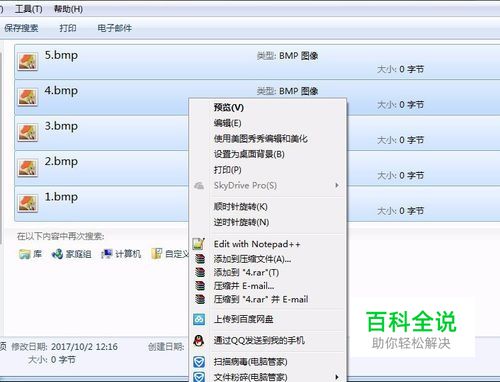500x382 pixels.
Task: Click the 电子邮件 toolbar button
Action: pyautogui.click(x=114, y=28)
